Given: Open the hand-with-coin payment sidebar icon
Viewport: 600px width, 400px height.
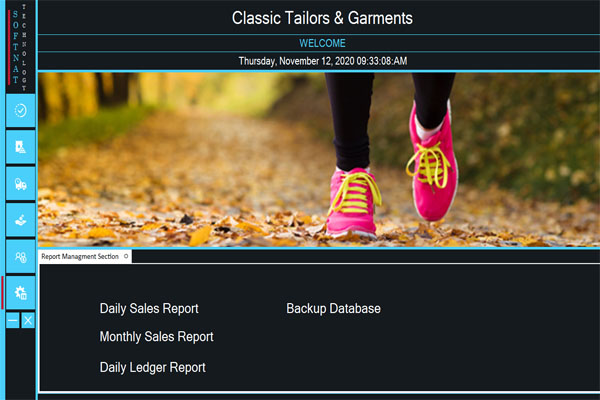Looking at the screenshot, I should (x=21, y=220).
